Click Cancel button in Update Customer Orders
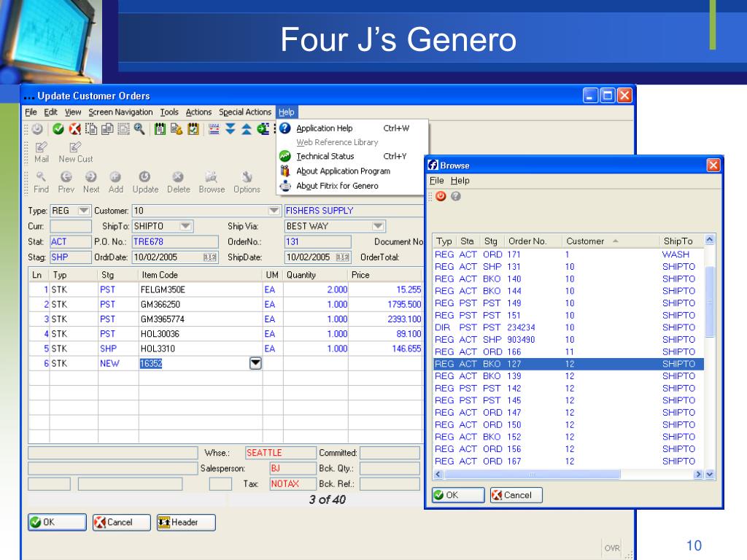 (122, 522)
